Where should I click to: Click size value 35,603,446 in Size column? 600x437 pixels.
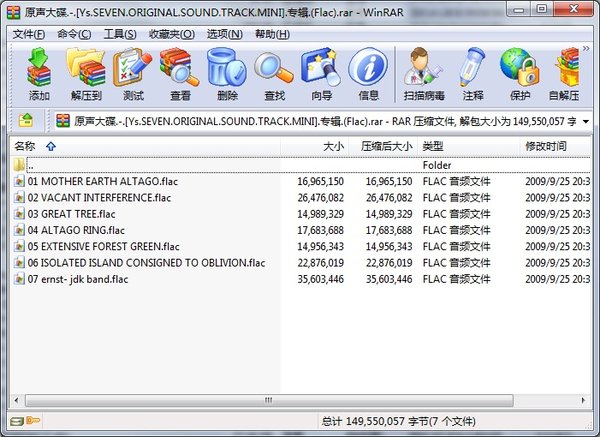tap(321, 279)
